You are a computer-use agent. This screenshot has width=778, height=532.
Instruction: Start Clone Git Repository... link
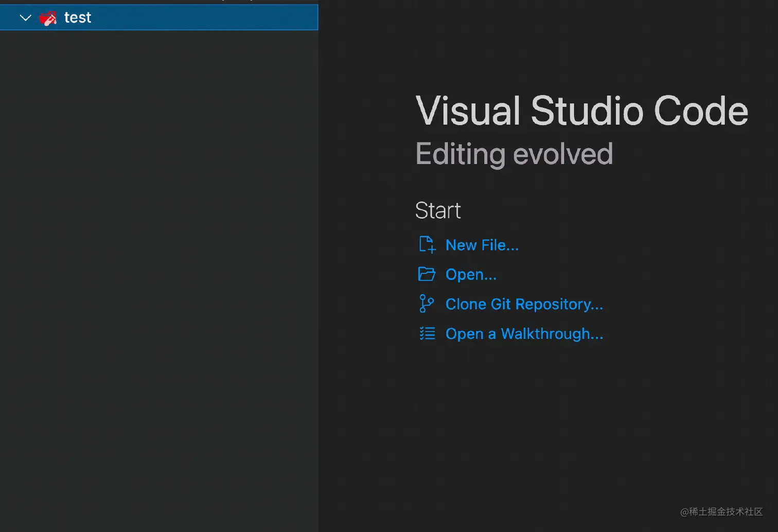tap(524, 304)
